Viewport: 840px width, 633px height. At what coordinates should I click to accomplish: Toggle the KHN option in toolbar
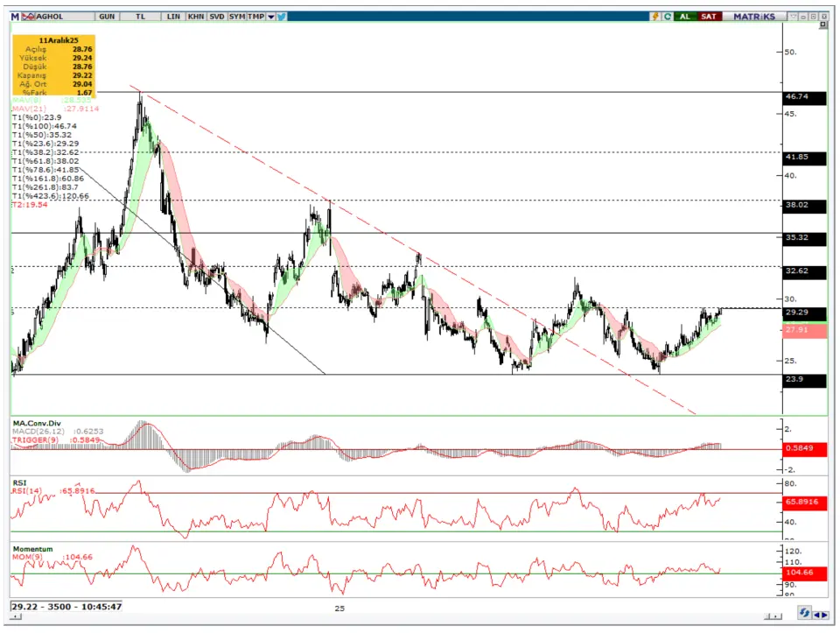(x=195, y=17)
